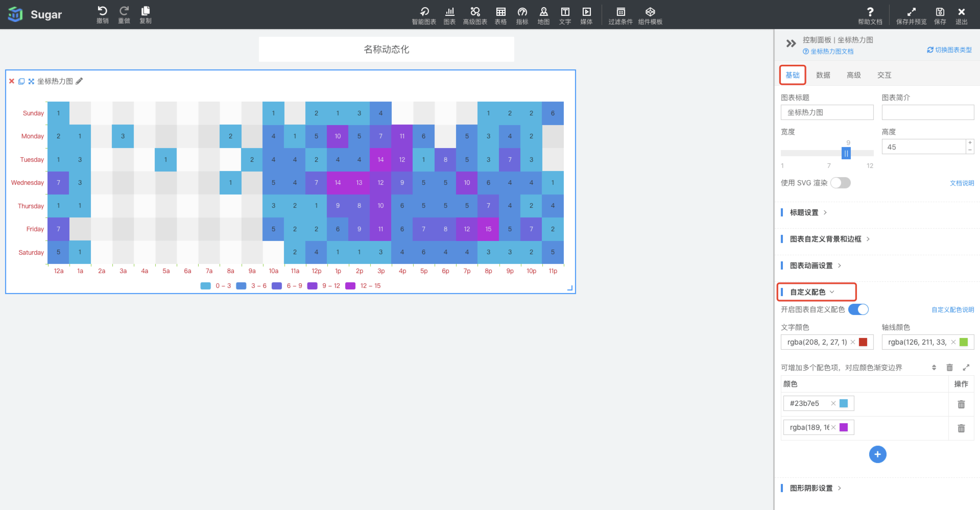Screen dimensions: 980x510
Task: Click the blue plus button to add color
Action: (x=878, y=454)
